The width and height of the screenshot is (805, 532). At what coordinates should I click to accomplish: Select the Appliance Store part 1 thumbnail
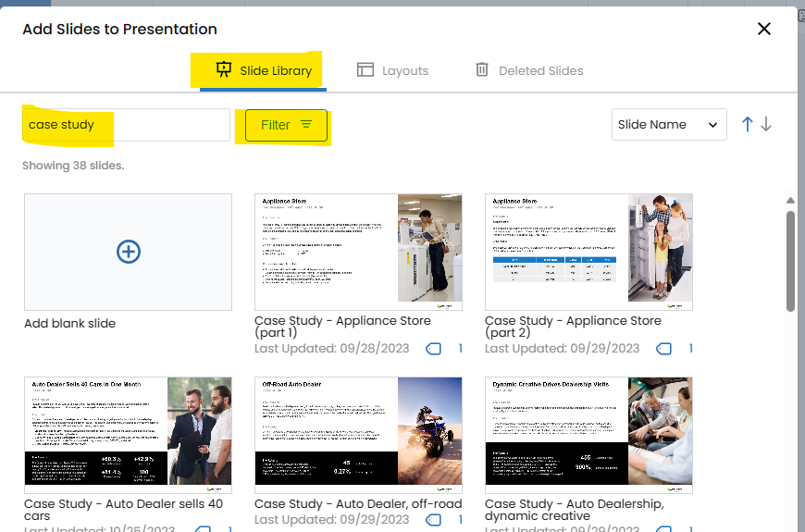pos(358,252)
